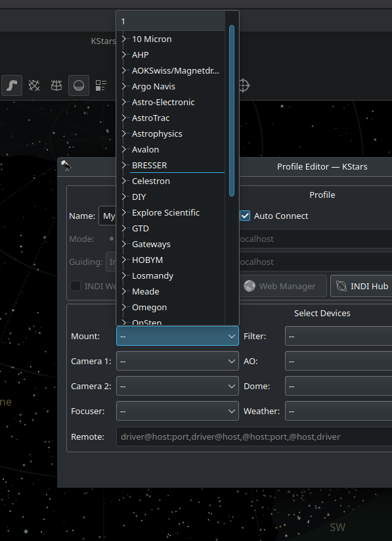Expand the Celestron mount group
Viewport: 392px width, 541px height.
[124, 181]
